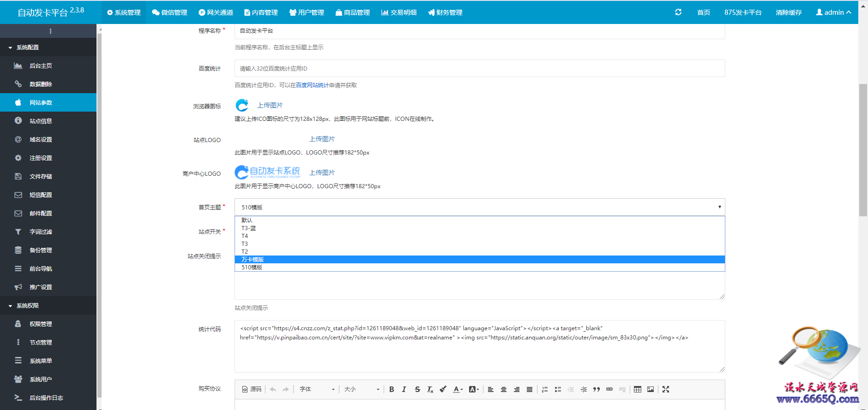
Task: Align text right in editor
Action: point(517,389)
